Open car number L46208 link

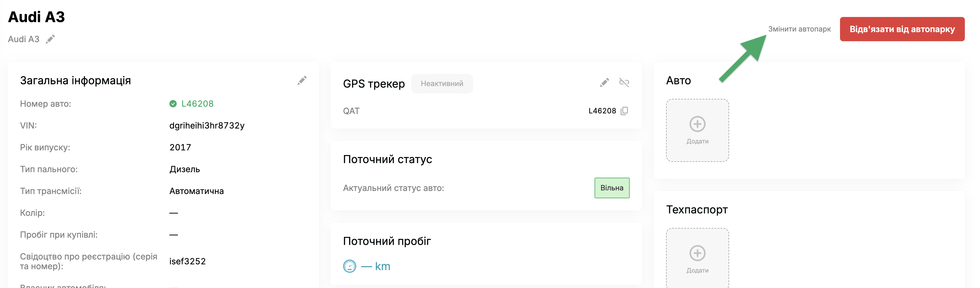point(198,104)
